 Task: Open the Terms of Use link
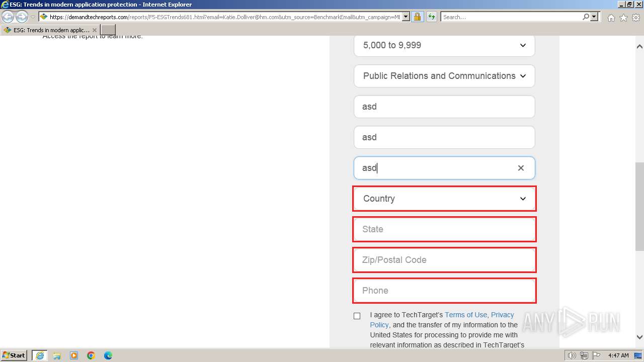pos(466,315)
